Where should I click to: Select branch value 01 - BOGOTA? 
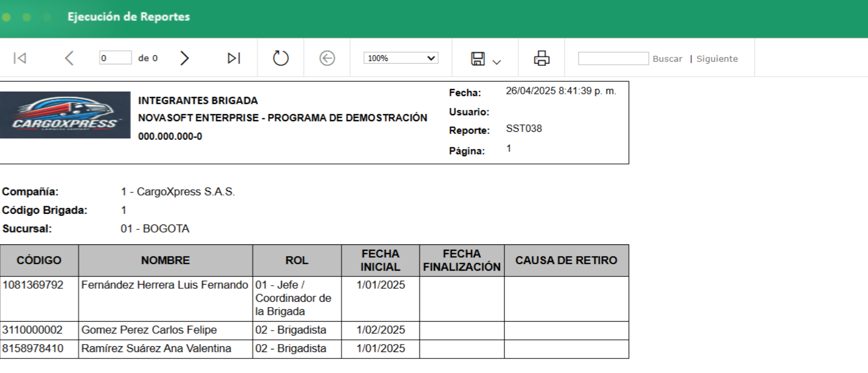(155, 229)
